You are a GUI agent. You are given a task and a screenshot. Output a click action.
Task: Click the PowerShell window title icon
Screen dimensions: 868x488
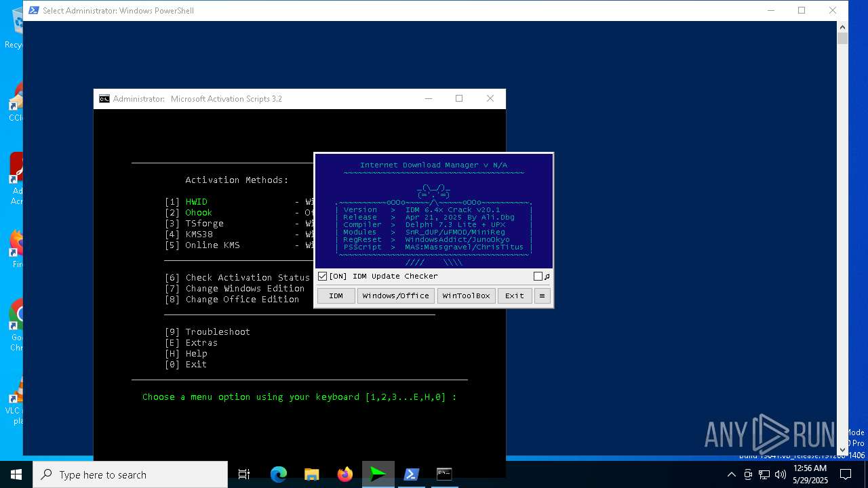[33, 10]
